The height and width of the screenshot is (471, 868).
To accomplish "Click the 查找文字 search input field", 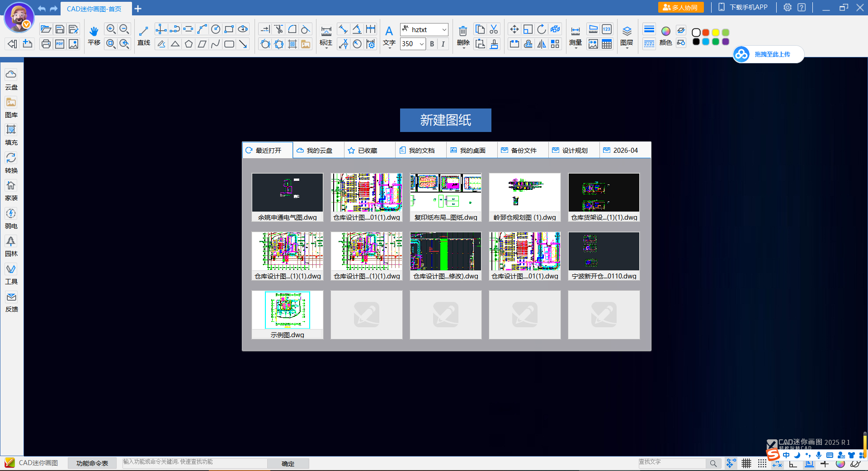I will (x=672, y=463).
